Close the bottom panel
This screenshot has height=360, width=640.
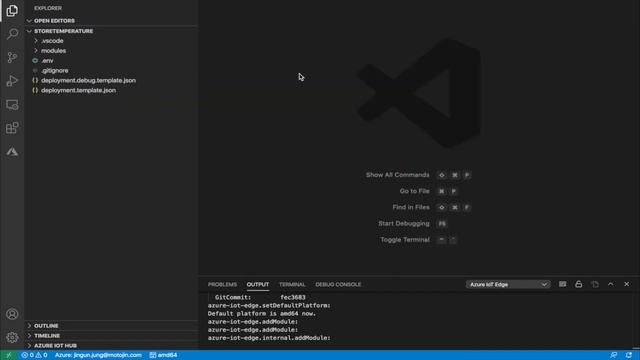(627, 284)
